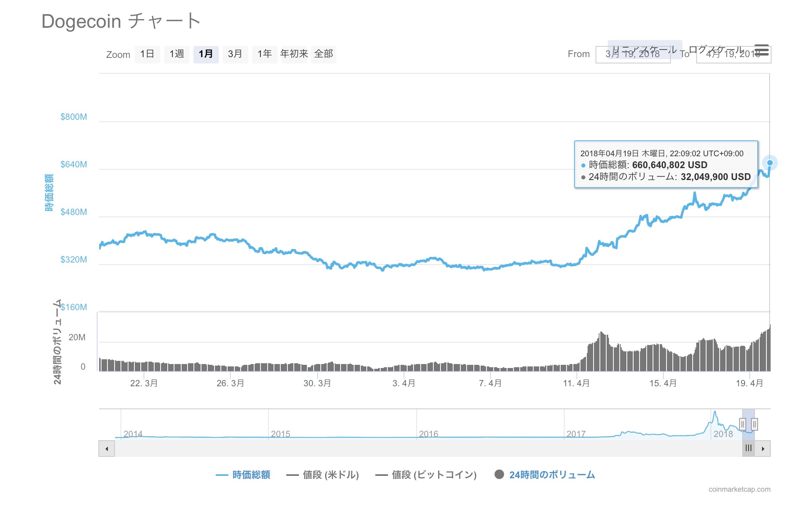Image resolution: width=812 pixels, height=506 pixels.
Task: Click the 時価総額 vertical axis title
Action: tap(49, 192)
